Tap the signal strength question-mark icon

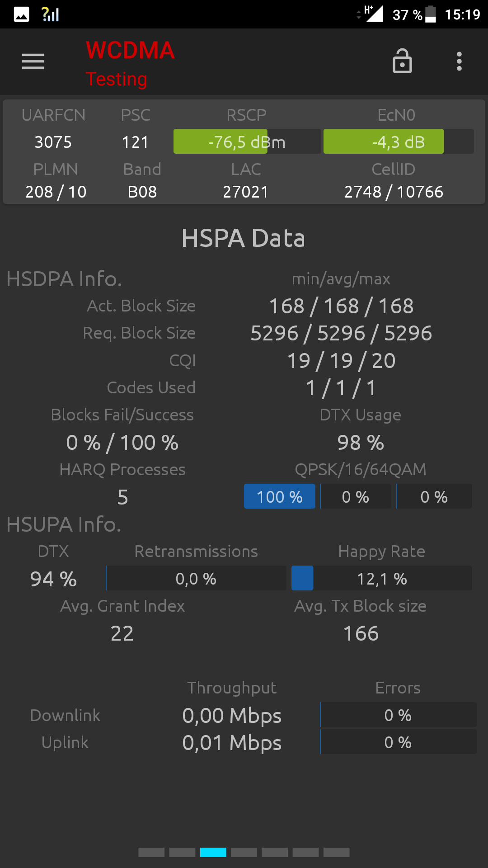50,14
